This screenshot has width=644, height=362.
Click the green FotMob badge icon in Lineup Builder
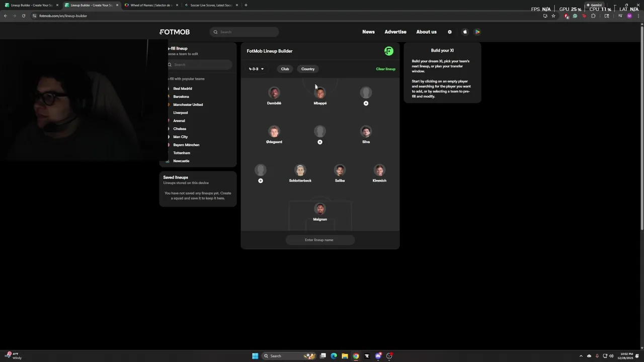point(388,51)
